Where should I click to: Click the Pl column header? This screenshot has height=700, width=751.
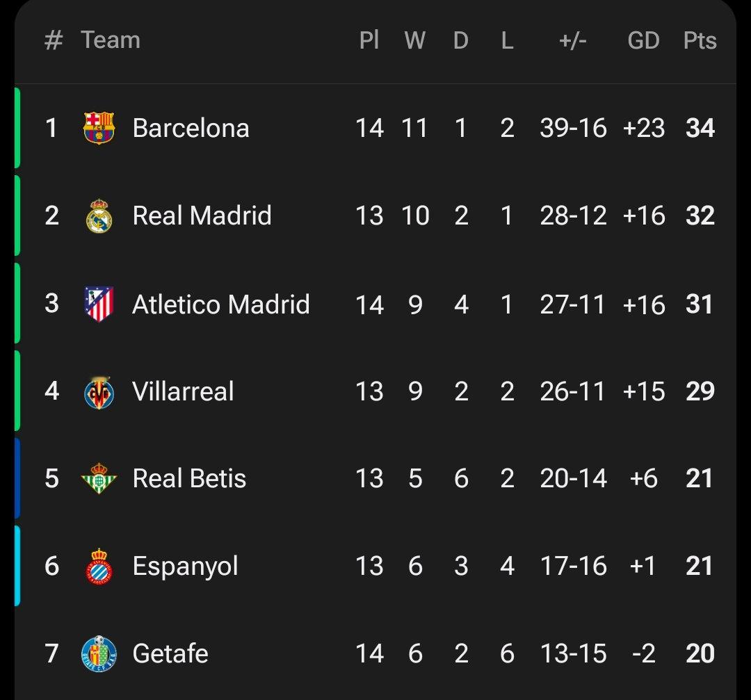pos(369,40)
